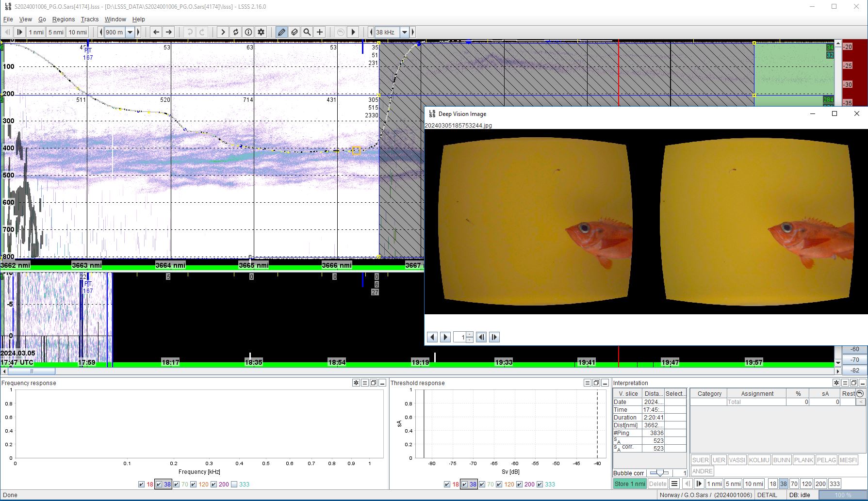This screenshot has height=501, width=868.
Task: Open the 900 m depth range dropdown
Action: (130, 32)
